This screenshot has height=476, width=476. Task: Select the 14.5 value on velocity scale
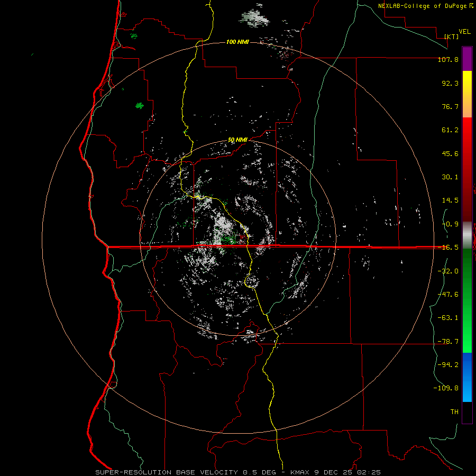coord(450,200)
